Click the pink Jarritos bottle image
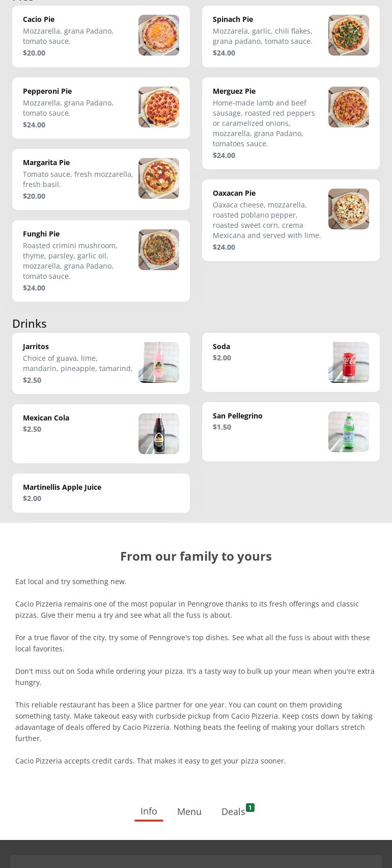The width and height of the screenshot is (392, 868). coord(158,362)
